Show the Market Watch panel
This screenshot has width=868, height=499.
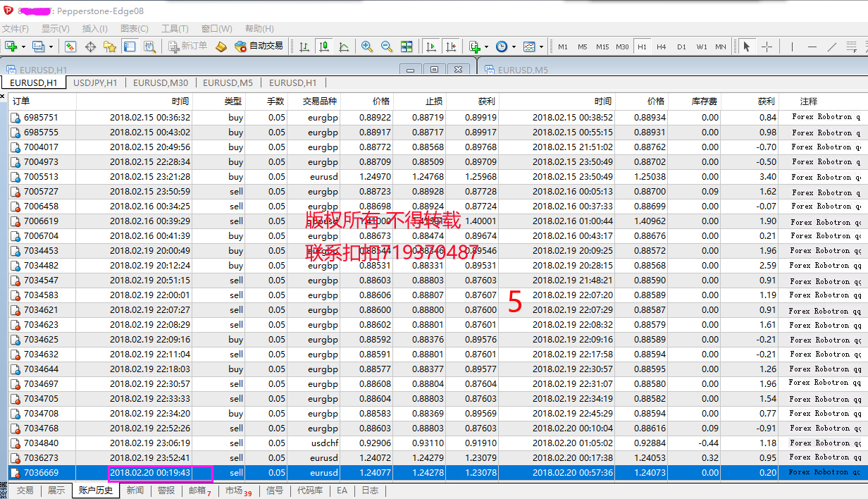pos(70,47)
